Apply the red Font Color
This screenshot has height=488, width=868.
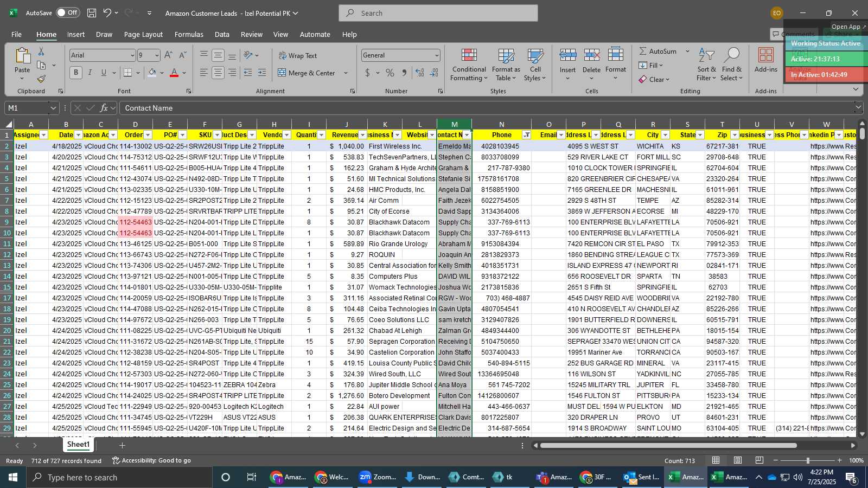174,72
